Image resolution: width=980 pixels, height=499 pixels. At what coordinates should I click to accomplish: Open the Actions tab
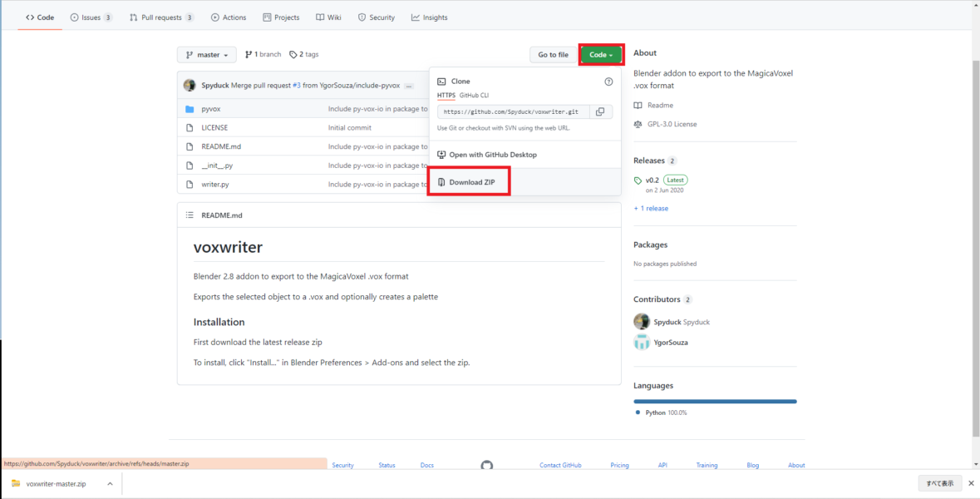coord(229,17)
